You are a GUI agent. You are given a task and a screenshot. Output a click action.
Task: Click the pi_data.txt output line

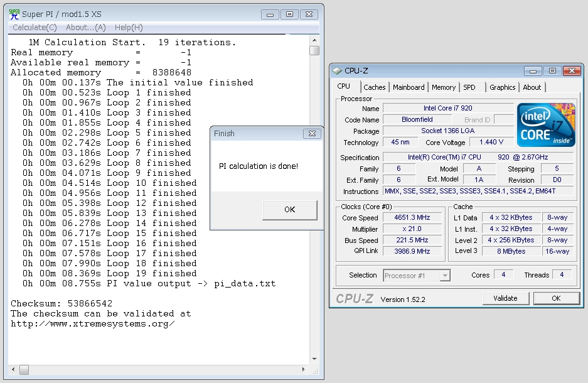tap(149, 284)
